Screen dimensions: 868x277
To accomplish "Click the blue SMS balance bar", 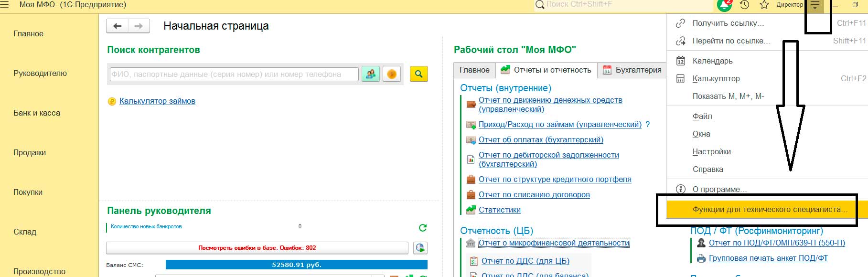I will 296,265.
